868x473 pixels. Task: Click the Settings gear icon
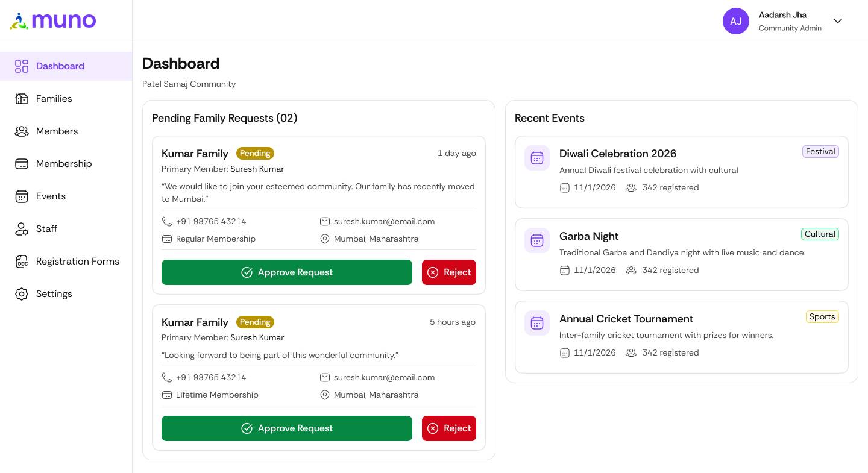click(x=22, y=294)
